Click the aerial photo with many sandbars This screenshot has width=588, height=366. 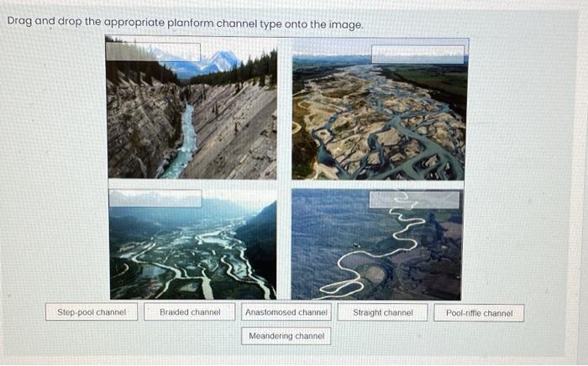[379, 109]
